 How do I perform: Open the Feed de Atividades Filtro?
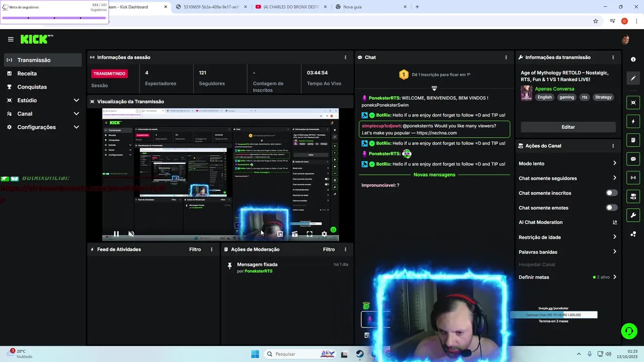click(195, 249)
